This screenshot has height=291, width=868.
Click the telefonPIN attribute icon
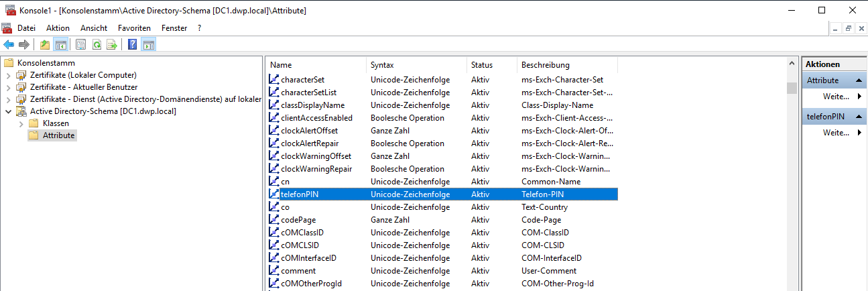tap(273, 194)
